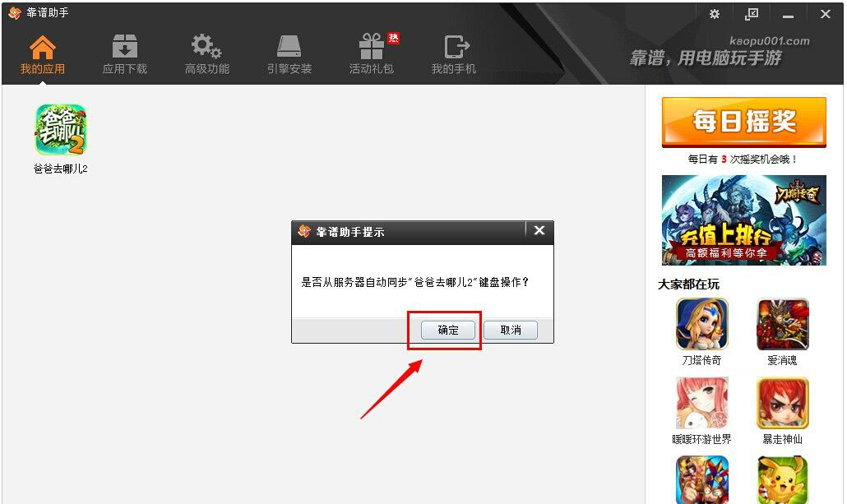Open the 每日摇奖 daily lottery banner
Viewport: 847px width, 504px height.
(743, 120)
